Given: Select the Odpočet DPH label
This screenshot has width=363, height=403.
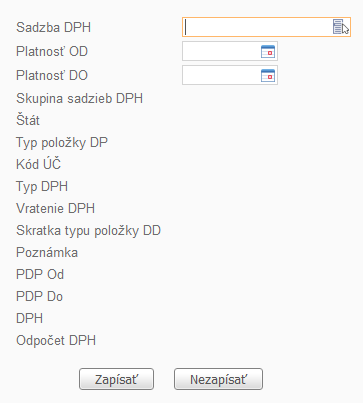Looking at the screenshot, I should click(x=56, y=340).
